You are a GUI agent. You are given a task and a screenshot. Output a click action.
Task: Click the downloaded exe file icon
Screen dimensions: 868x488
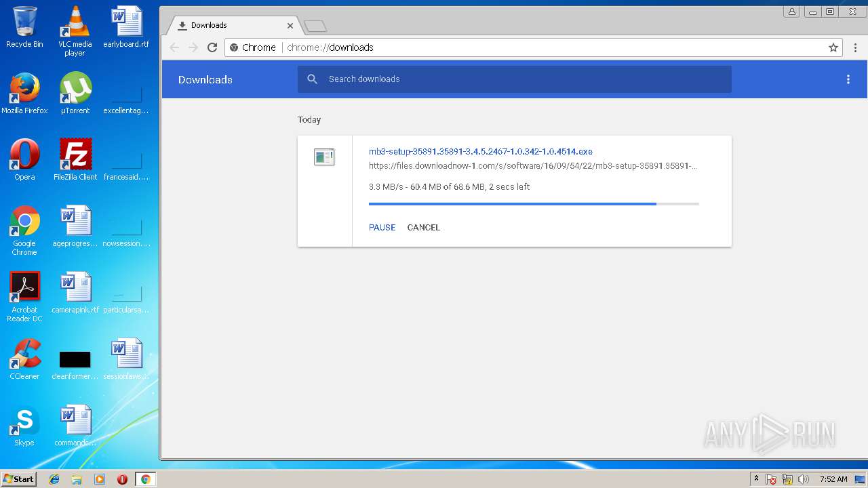(324, 157)
